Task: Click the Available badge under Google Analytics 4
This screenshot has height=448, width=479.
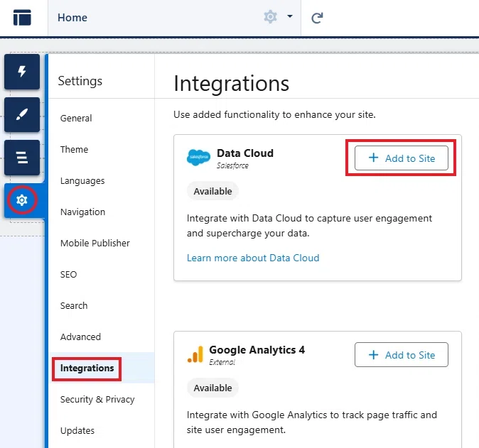Action: coord(212,388)
